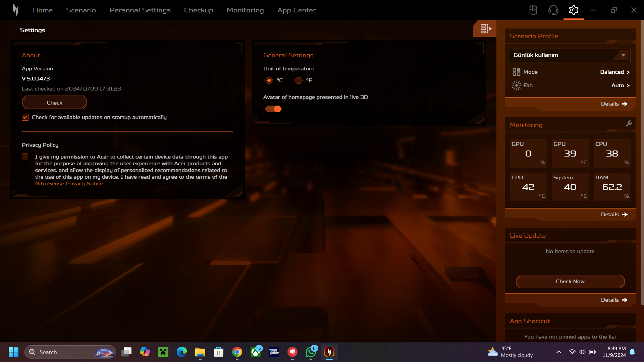The width and height of the screenshot is (644, 362).
Task: Click the Fan icon in Scenario Profile
Action: click(x=516, y=85)
